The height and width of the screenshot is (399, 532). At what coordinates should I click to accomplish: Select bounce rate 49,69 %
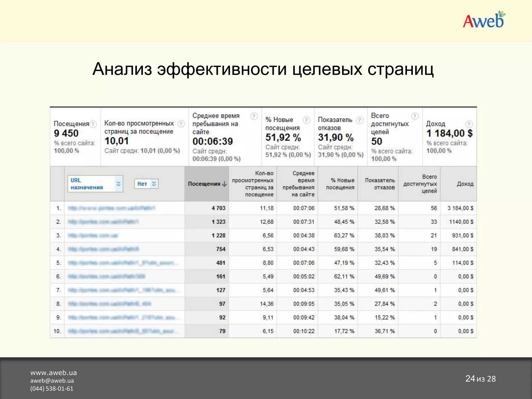pos(385,276)
